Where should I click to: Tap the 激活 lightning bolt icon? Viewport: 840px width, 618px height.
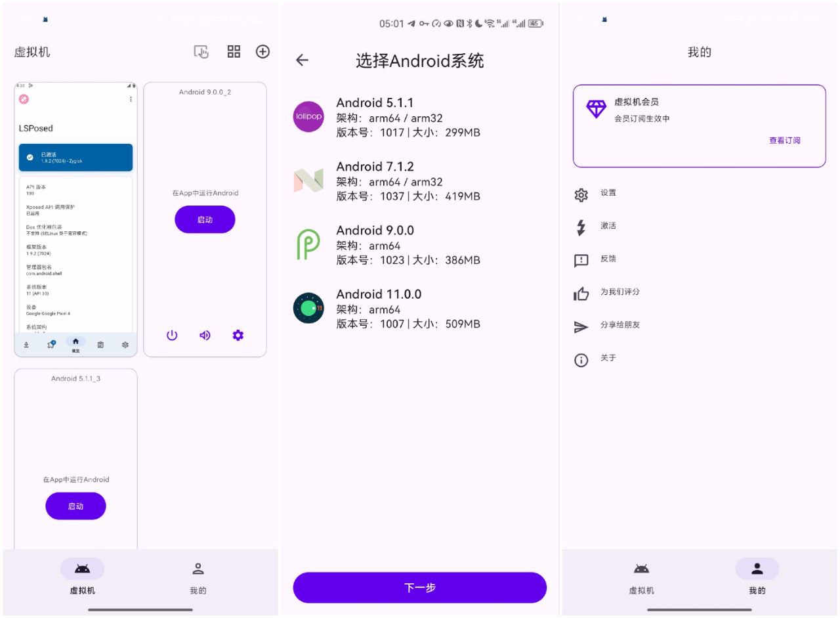581,227
